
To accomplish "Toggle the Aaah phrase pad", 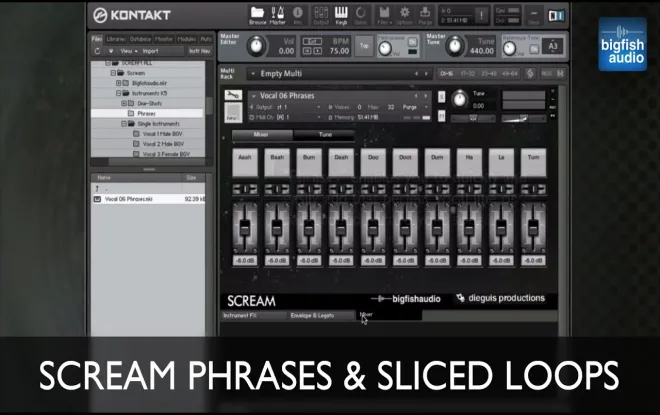I will click(245, 162).
